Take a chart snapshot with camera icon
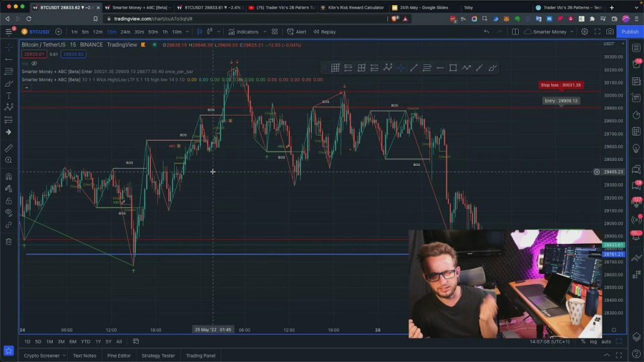Screen dimensions: 644x362 click(x=610, y=31)
